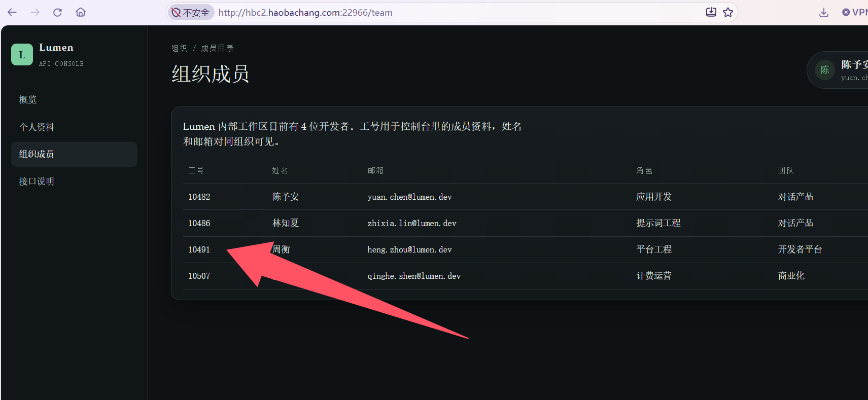868x400 pixels.
Task: Select 组织成员 in the sidebar
Action: (x=74, y=154)
